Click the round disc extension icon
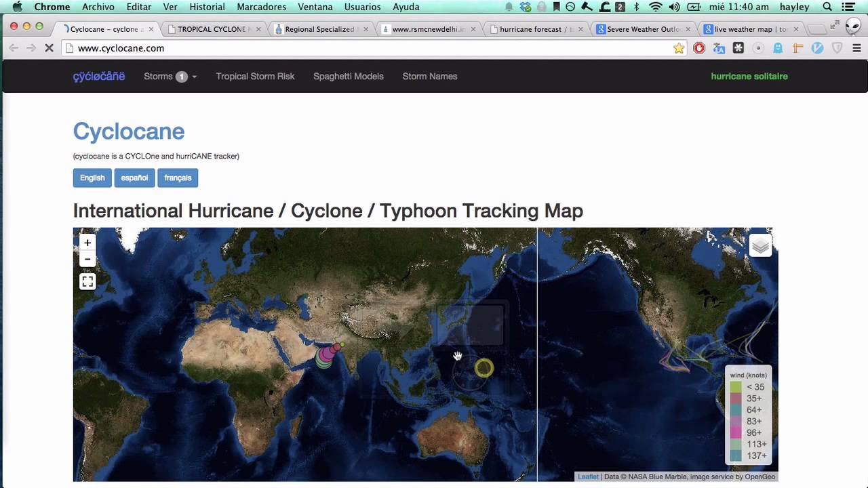Screen dimensions: 868x488 (x=758, y=48)
